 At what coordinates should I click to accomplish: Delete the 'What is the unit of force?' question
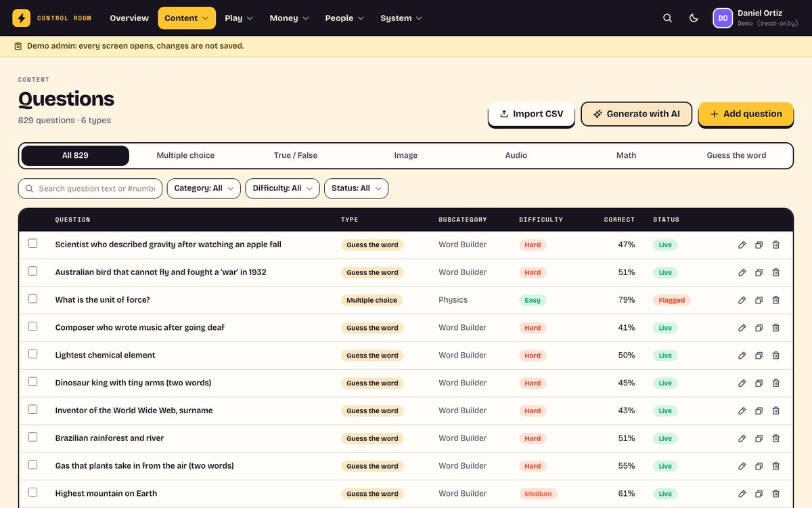[776, 300]
